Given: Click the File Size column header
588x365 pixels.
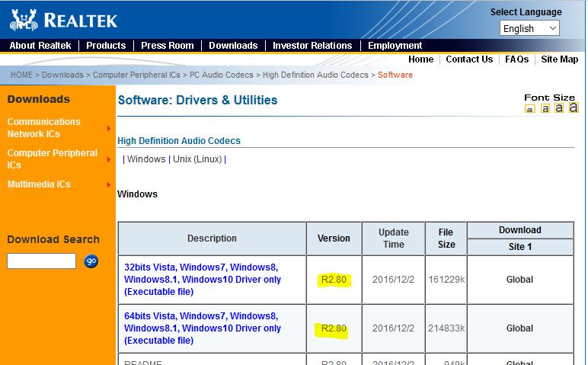Looking at the screenshot, I should pos(446,239).
